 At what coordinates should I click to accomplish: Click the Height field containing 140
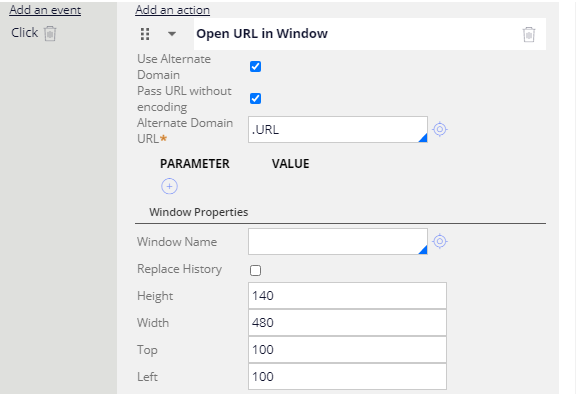347,296
